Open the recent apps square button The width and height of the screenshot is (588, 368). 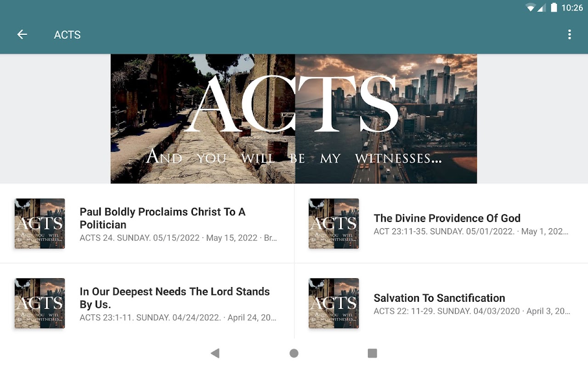click(x=373, y=353)
